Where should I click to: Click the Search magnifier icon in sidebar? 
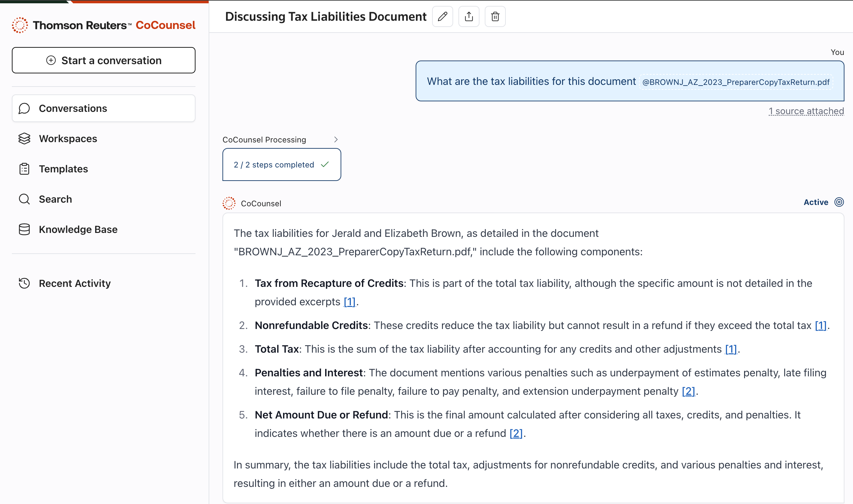24,199
